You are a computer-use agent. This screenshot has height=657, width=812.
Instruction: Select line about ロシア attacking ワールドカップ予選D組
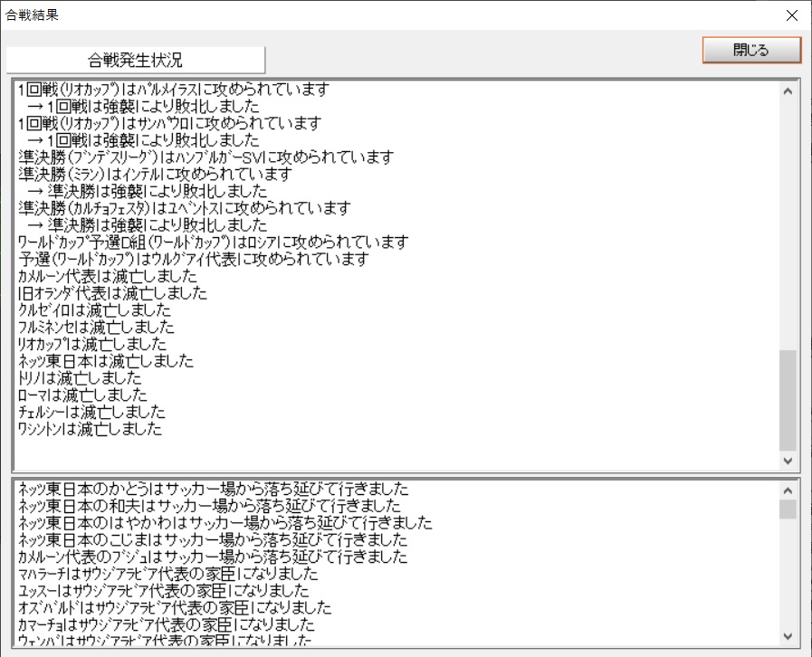tap(213, 243)
